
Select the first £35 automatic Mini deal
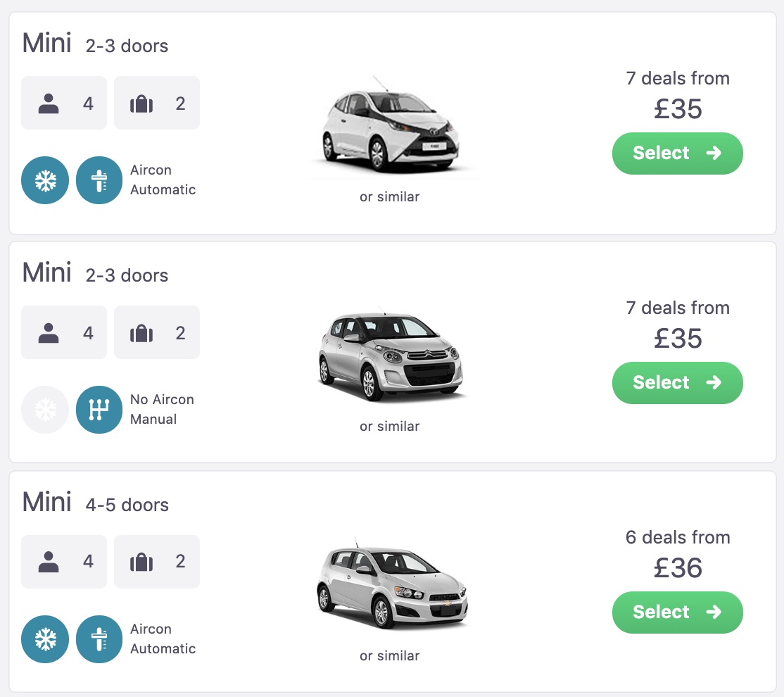(x=677, y=153)
